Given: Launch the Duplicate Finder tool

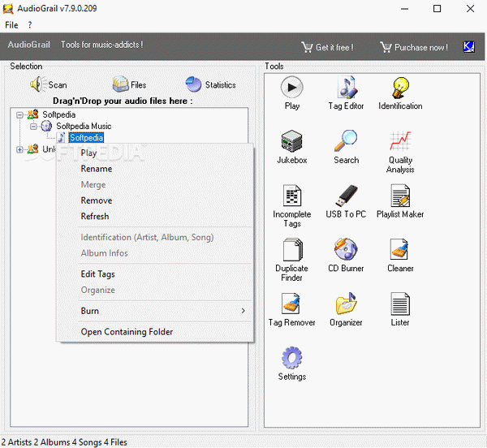Looking at the screenshot, I should pos(292,250).
